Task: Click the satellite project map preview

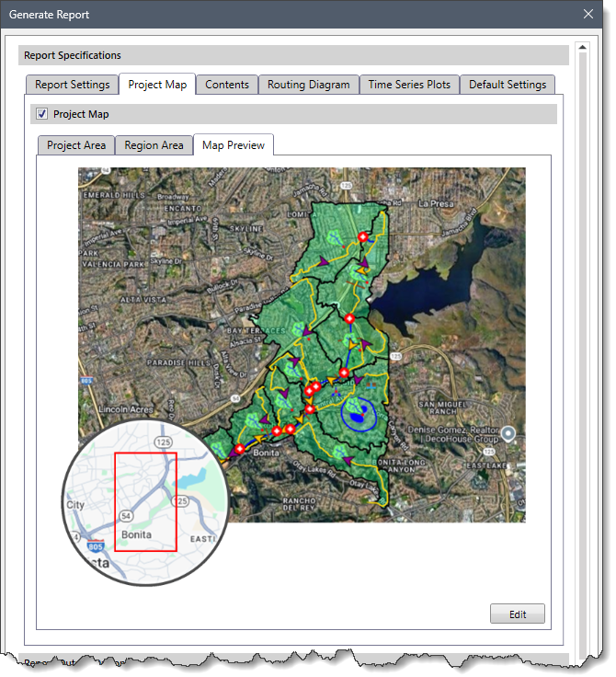Action: pos(302,345)
